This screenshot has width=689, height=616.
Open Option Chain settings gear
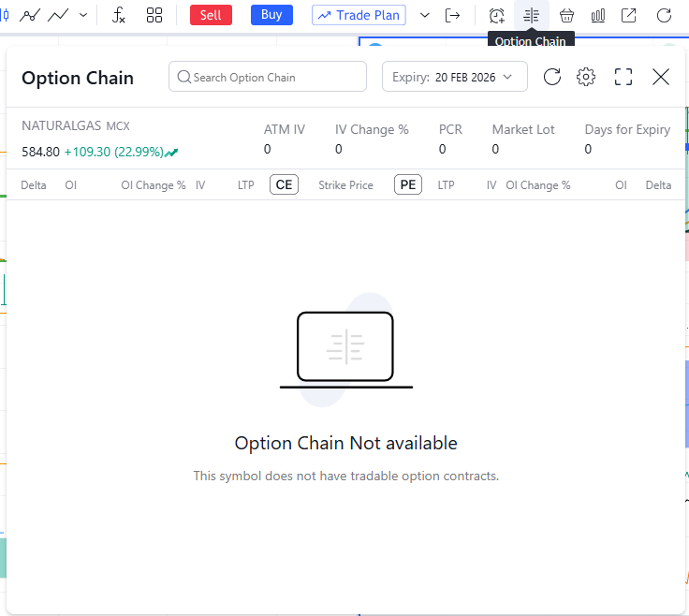coord(586,77)
